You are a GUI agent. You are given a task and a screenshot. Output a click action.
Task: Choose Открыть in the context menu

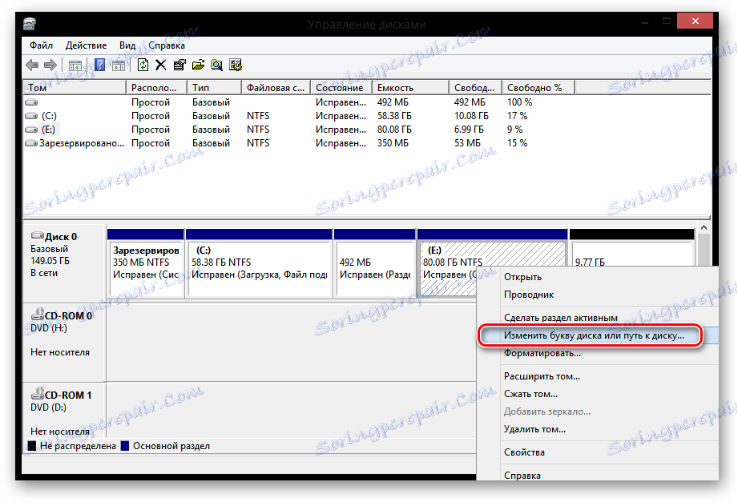tap(523, 277)
